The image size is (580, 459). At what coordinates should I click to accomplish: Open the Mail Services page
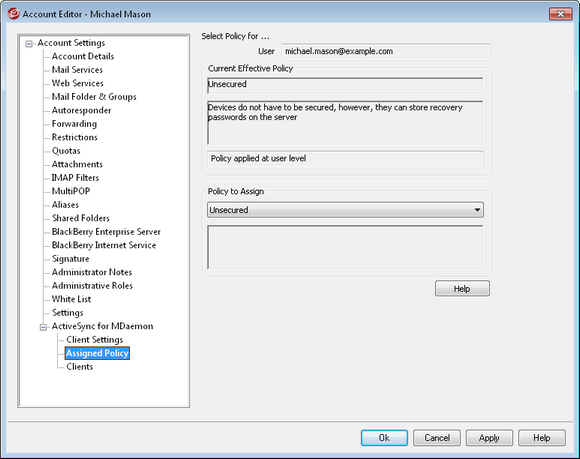(77, 70)
